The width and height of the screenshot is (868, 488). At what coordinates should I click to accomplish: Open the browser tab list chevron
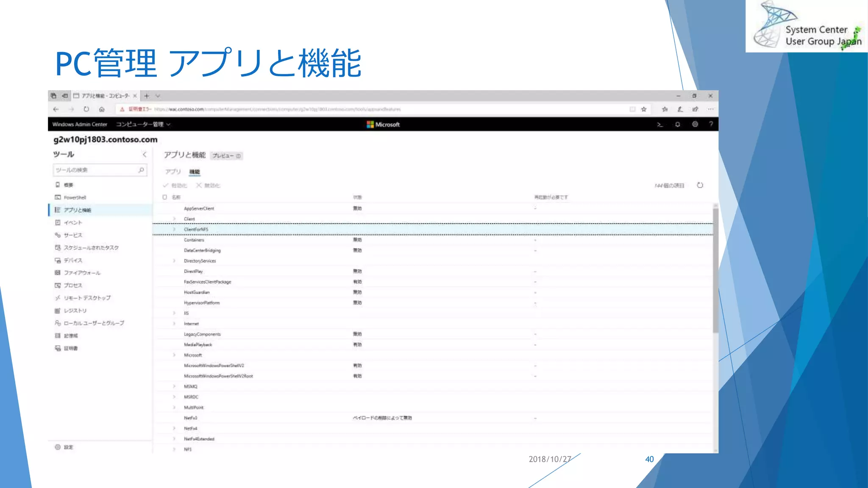158,96
